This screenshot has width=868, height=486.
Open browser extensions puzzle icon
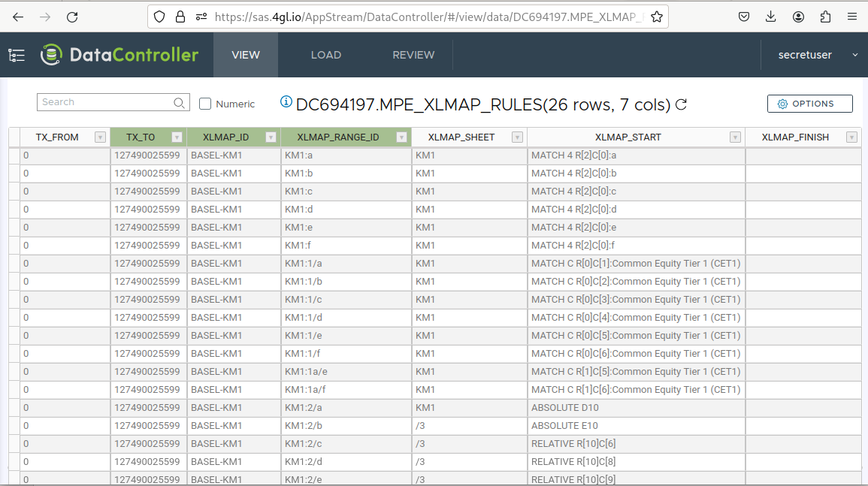pos(826,17)
